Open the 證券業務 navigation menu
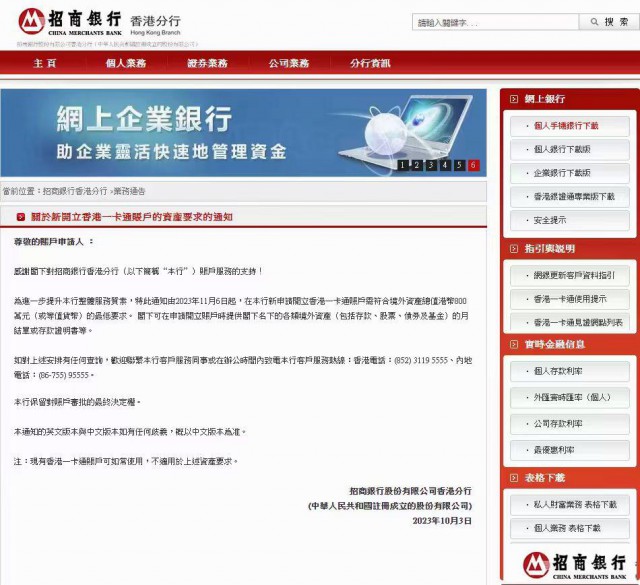The height and width of the screenshot is (585, 640). 207,63
